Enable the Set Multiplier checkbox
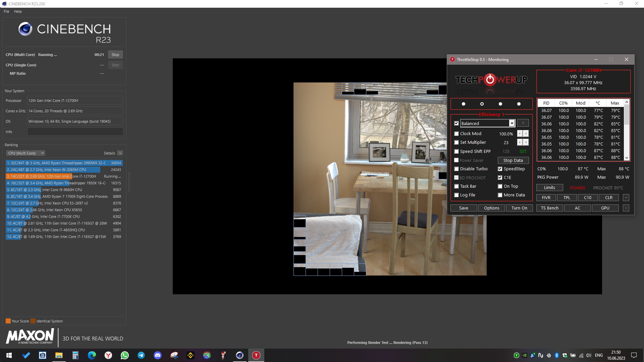 [456, 142]
